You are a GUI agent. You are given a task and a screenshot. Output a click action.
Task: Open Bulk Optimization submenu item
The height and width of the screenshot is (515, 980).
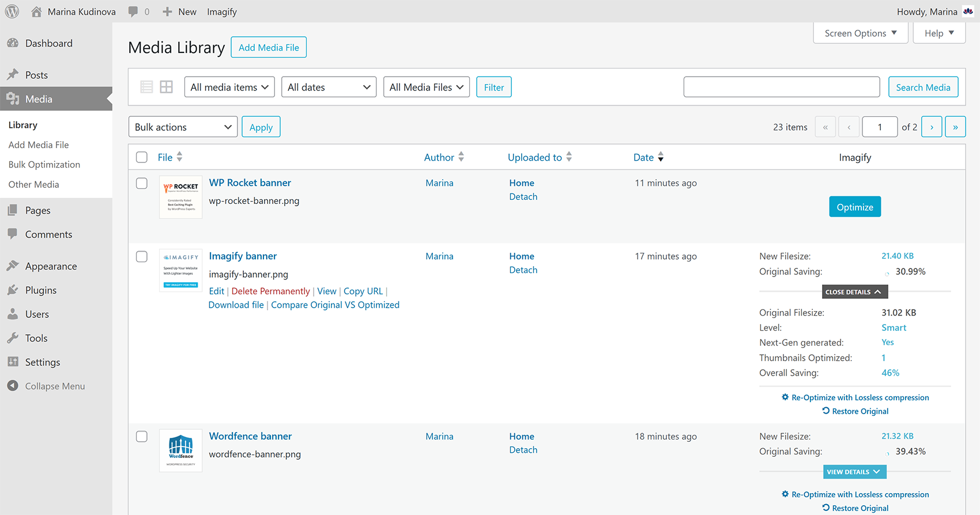[44, 164]
